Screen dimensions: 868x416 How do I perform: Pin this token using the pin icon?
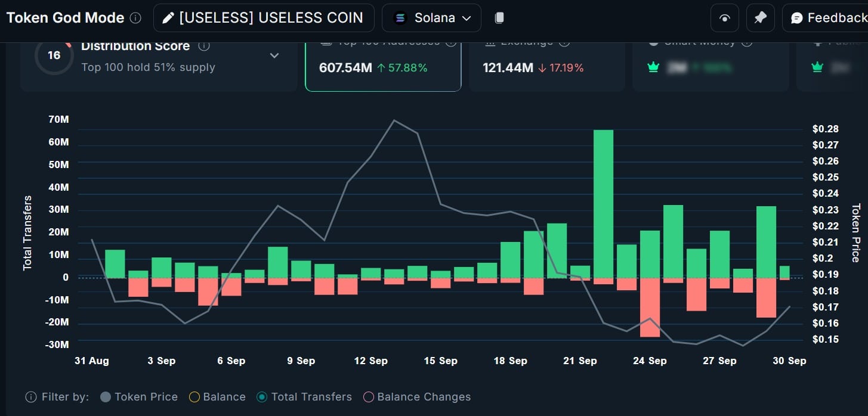[x=760, y=18]
